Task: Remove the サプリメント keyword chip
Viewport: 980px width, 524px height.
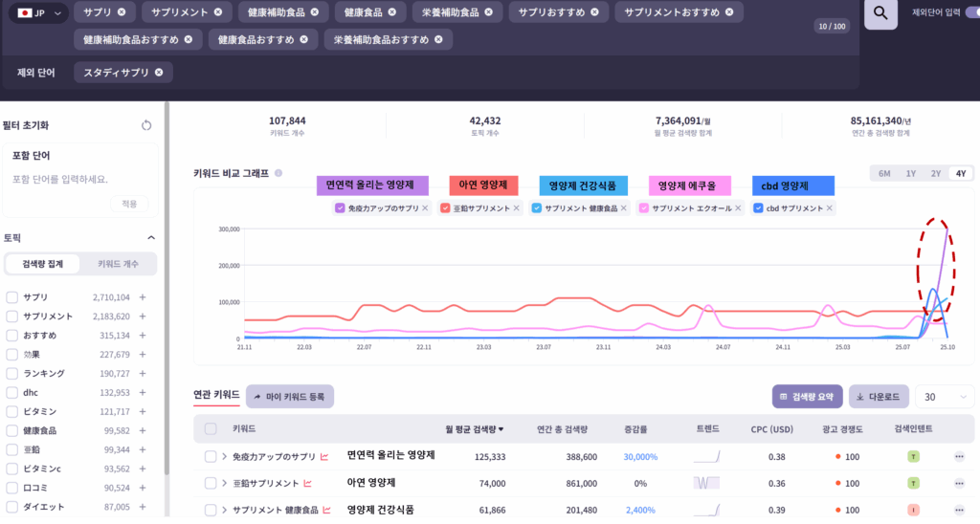Action: click(217, 11)
